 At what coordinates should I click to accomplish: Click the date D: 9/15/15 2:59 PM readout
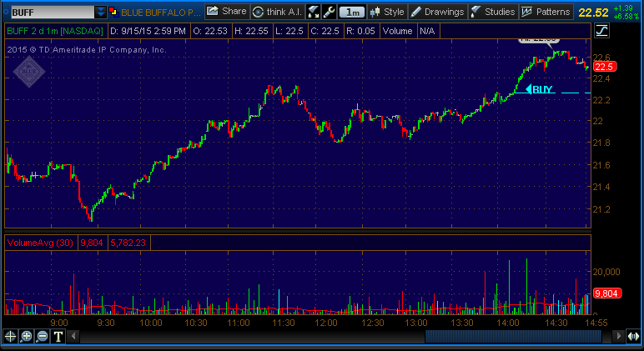click(148, 31)
